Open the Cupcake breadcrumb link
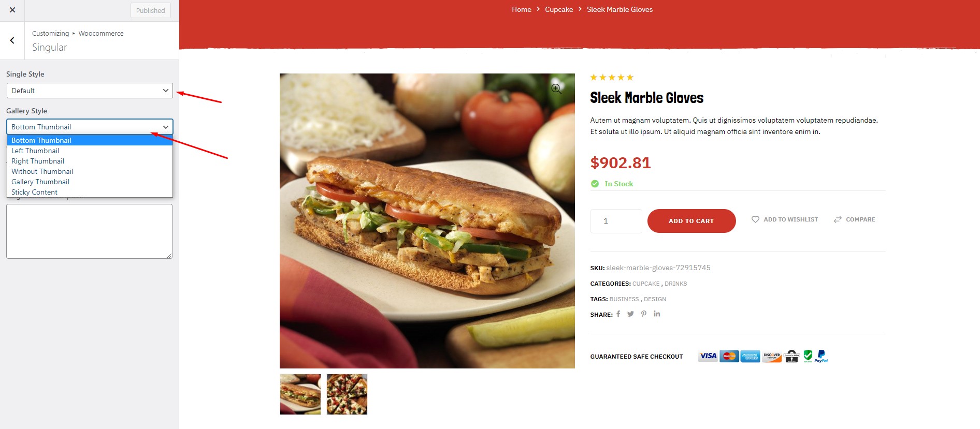The image size is (980, 429). point(559,9)
